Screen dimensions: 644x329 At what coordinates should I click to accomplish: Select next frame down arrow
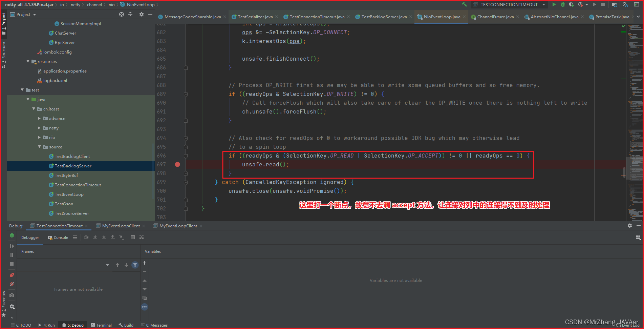pos(126,265)
